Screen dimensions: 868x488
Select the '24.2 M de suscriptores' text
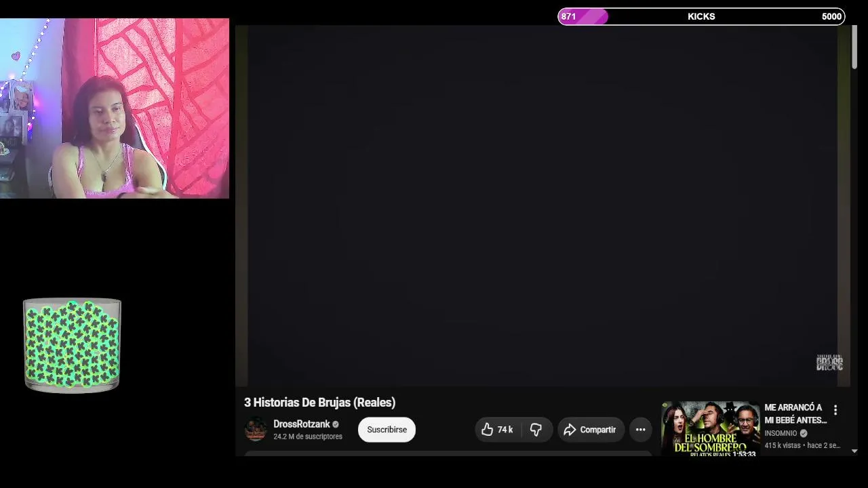[x=308, y=436]
